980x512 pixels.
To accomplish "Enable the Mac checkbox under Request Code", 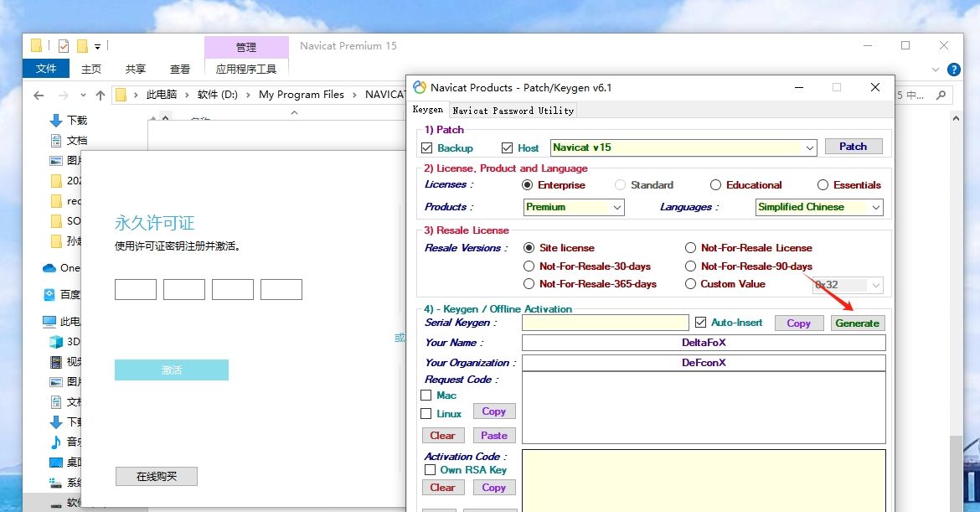I will pyautogui.click(x=426, y=396).
